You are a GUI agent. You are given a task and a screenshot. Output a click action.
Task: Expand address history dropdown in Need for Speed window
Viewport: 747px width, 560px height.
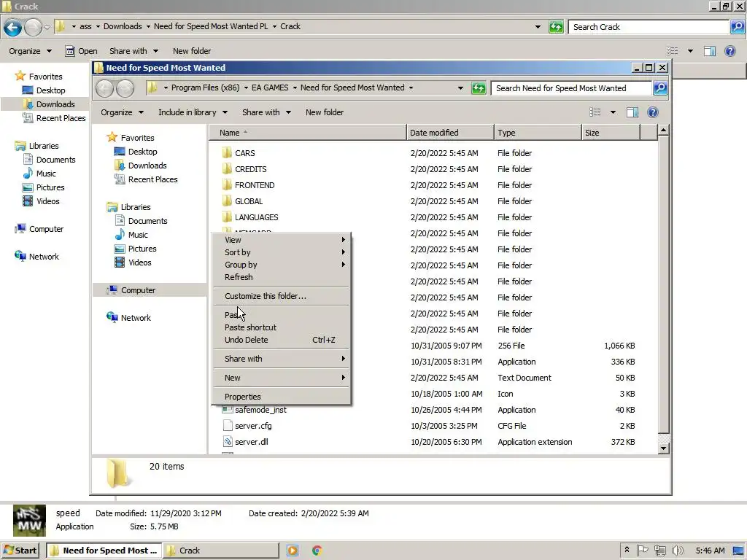coord(460,88)
